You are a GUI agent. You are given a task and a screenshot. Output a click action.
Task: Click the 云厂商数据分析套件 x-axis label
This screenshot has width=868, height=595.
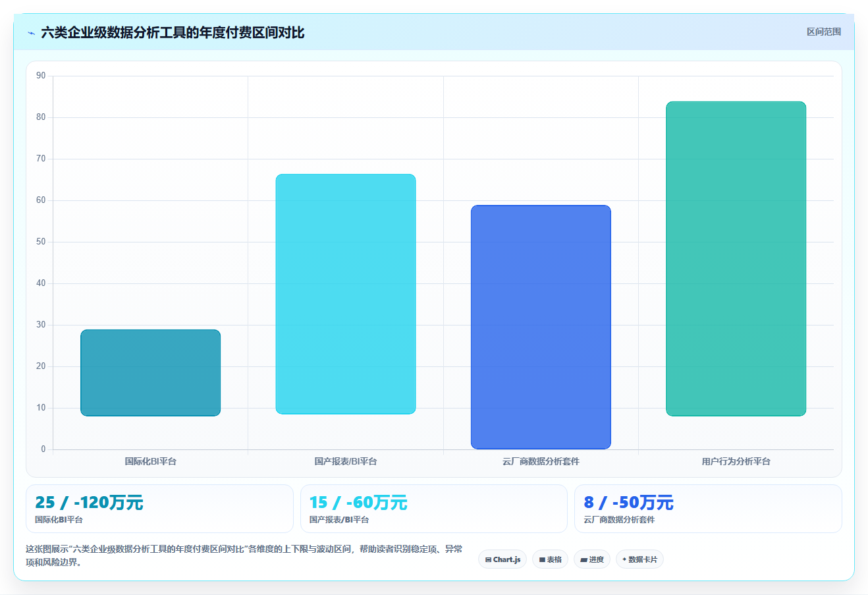click(x=541, y=461)
